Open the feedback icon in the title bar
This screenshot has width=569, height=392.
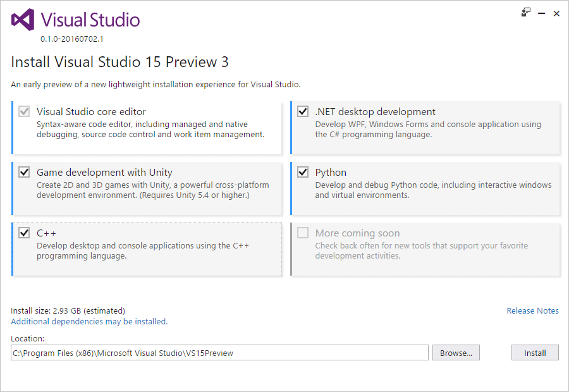tap(525, 13)
